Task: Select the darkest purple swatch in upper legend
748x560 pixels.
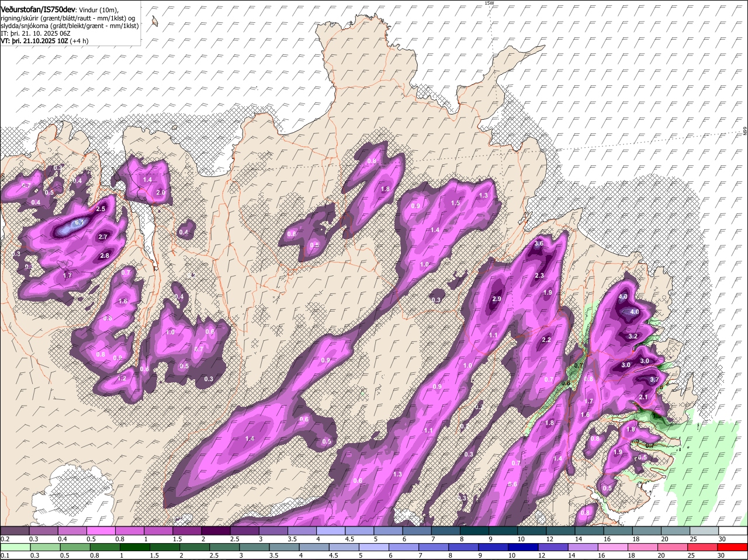Action: pos(215,531)
